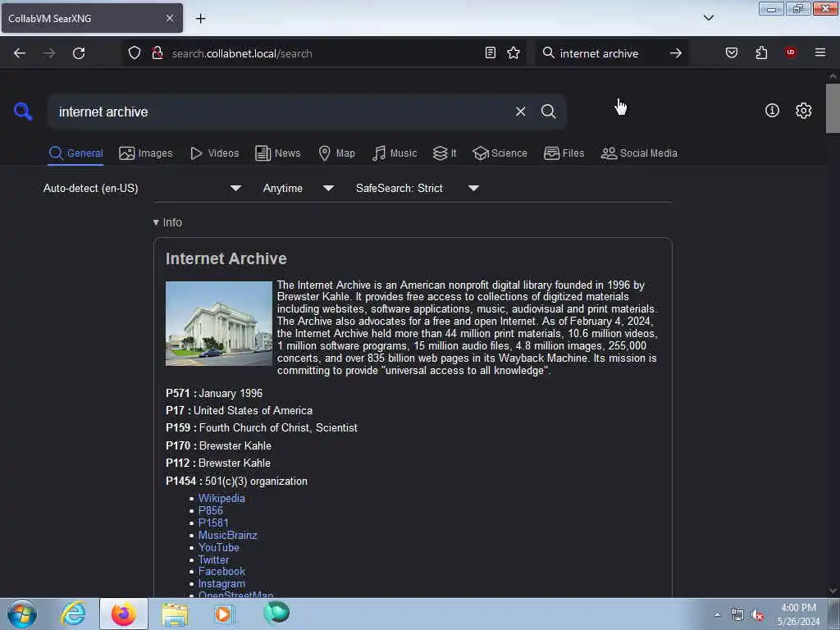The width and height of the screenshot is (840, 630).
Task: Open a new tab with the plus icon
Action: click(200, 18)
